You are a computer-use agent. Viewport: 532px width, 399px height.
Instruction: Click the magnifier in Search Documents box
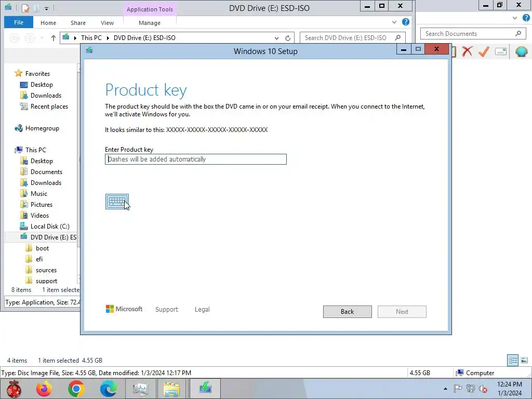coord(518,33)
